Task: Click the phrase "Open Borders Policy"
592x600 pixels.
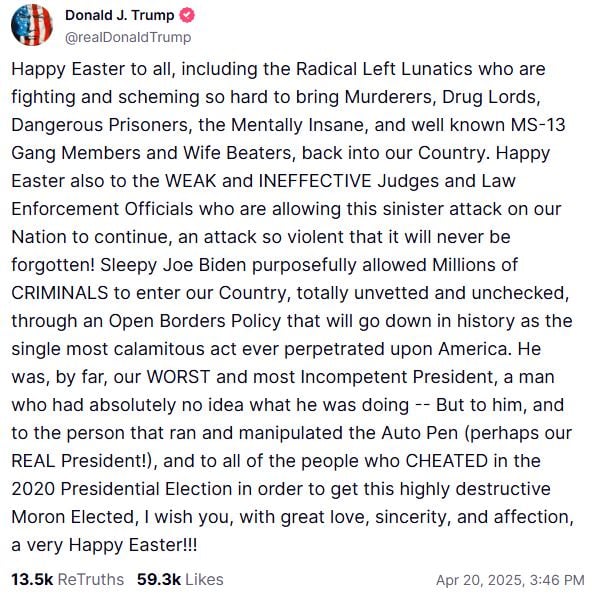Action: click(195, 321)
